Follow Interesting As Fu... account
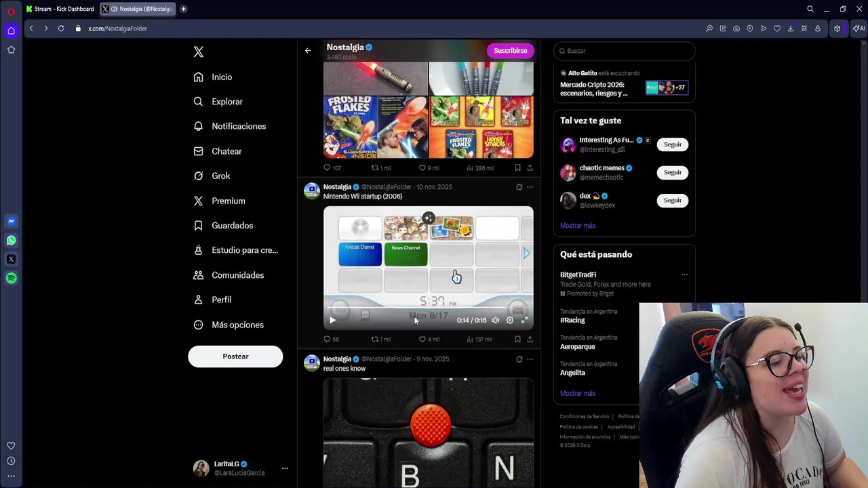 click(x=672, y=144)
